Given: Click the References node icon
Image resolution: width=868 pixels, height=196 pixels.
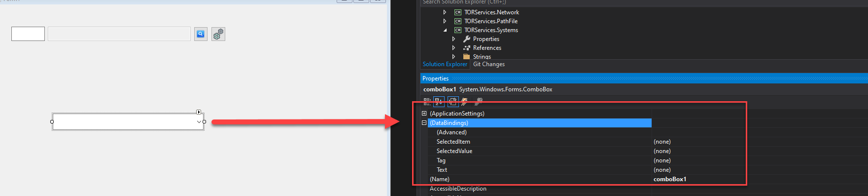Looking at the screenshot, I should 467,48.
